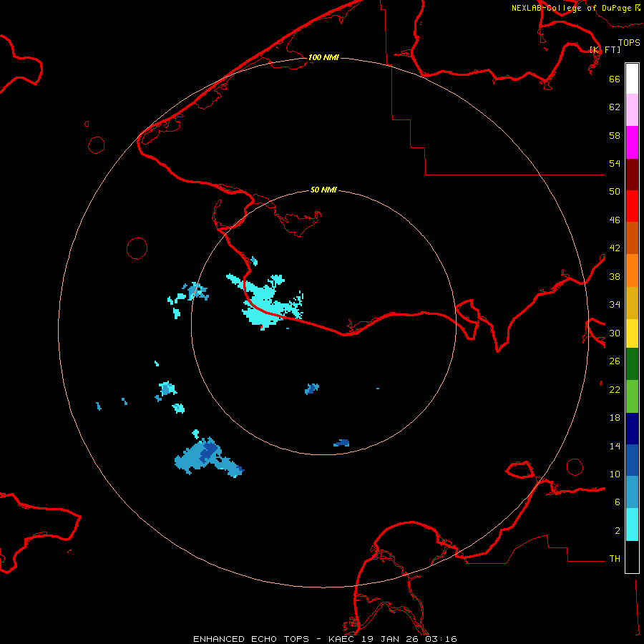644x644 pixels.
Task: Click the 54 legend value
Action: click(615, 163)
